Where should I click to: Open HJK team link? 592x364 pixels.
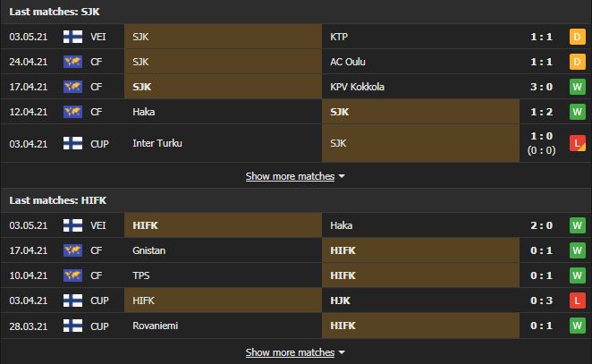(x=340, y=301)
